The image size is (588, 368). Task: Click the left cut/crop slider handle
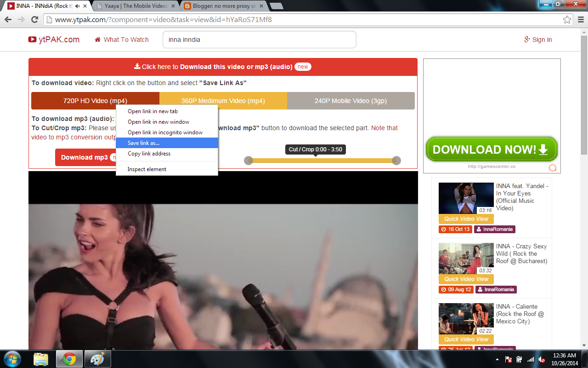tap(249, 161)
